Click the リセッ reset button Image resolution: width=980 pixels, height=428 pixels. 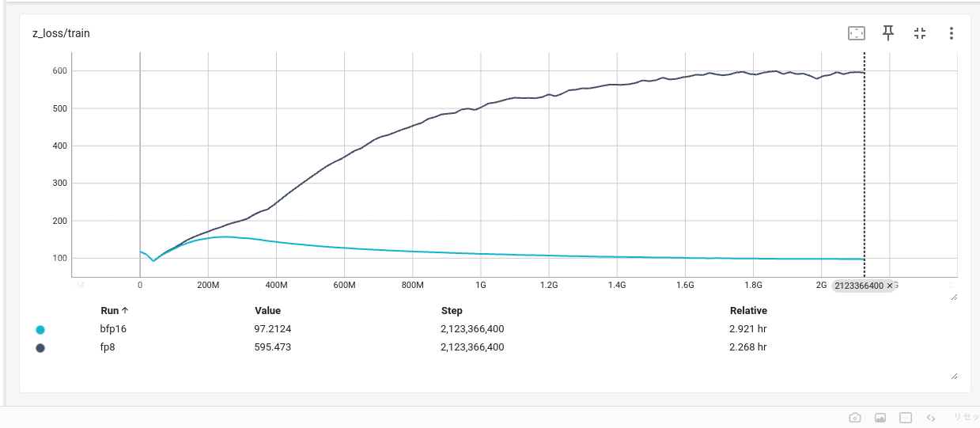[x=965, y=417]
